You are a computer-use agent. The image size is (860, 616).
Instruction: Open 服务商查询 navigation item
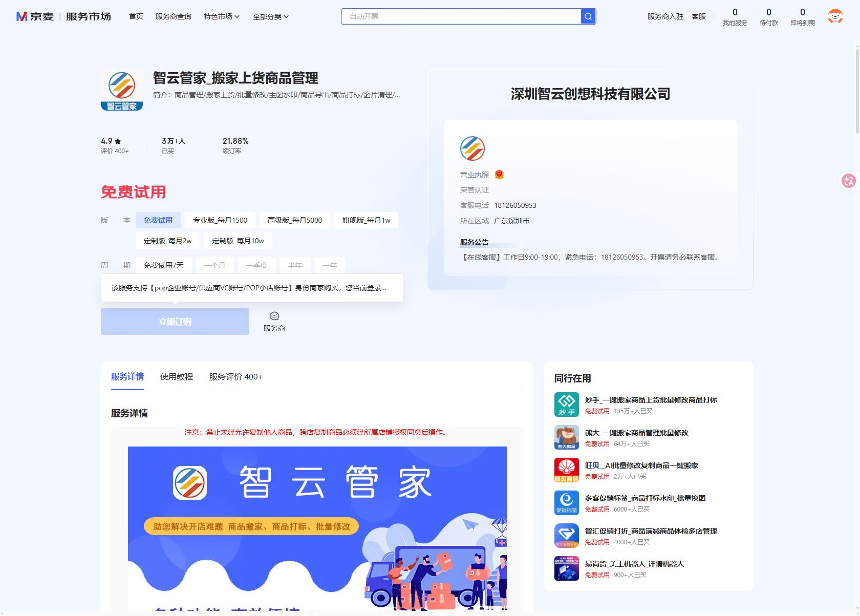tap(174, 16)
